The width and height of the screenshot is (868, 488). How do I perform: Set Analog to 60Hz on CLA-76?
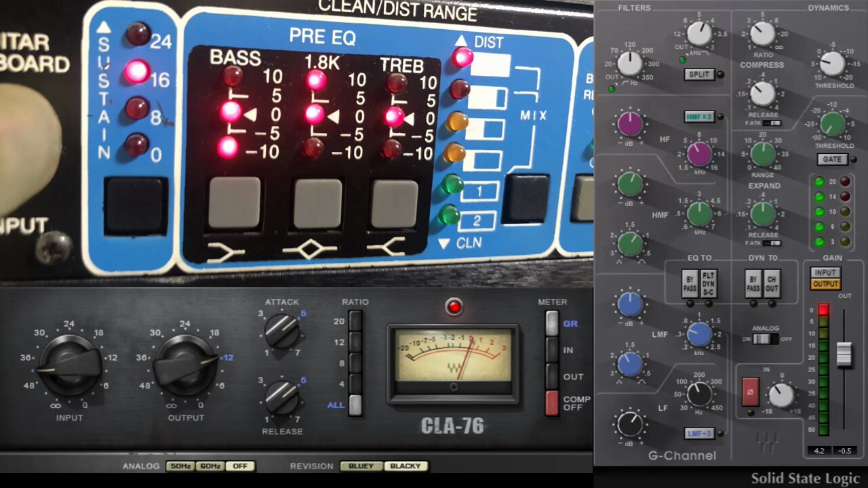click(211, 466)
